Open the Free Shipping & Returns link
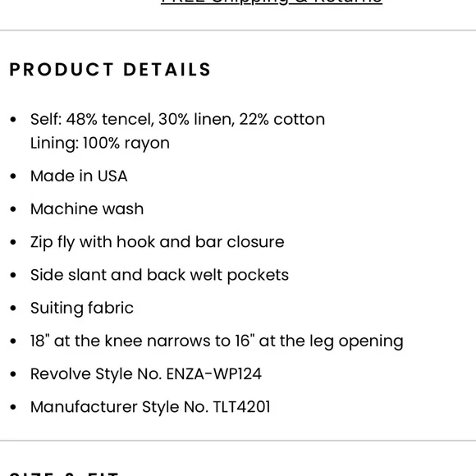Screen dimensions: 476x476 point(272,2)
